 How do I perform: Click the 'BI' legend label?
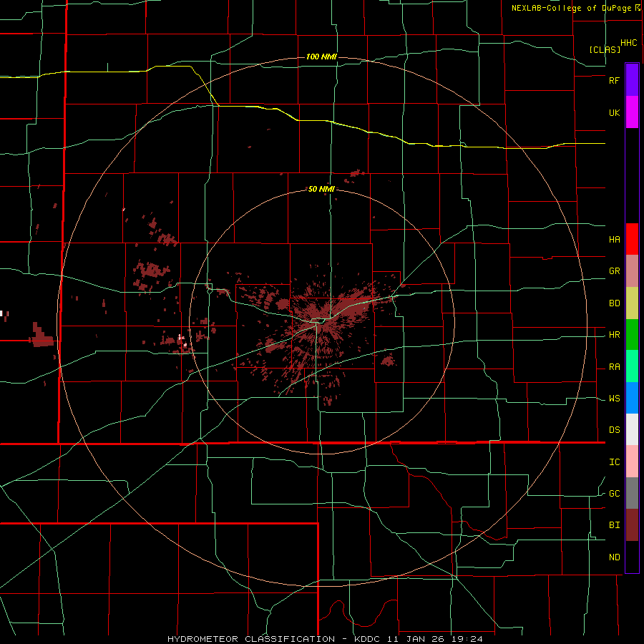tap(614, 525)
